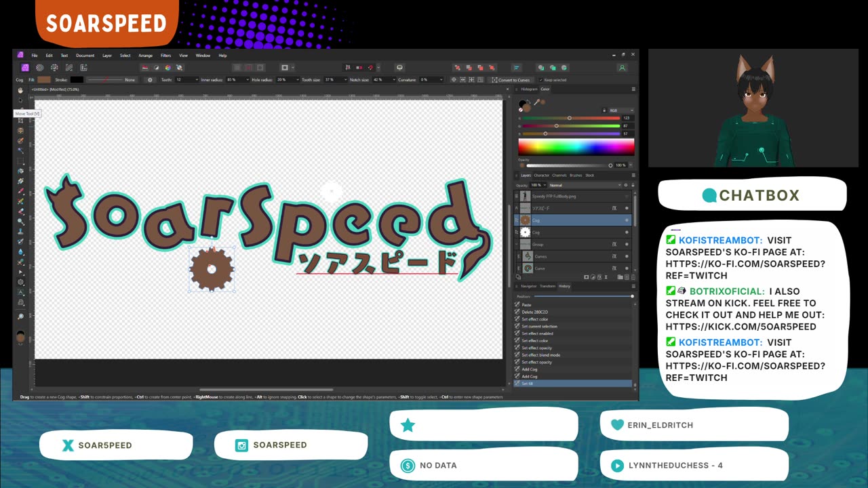
Task: Apply Auto Levels from the toolbar
Action: [145, 68]
